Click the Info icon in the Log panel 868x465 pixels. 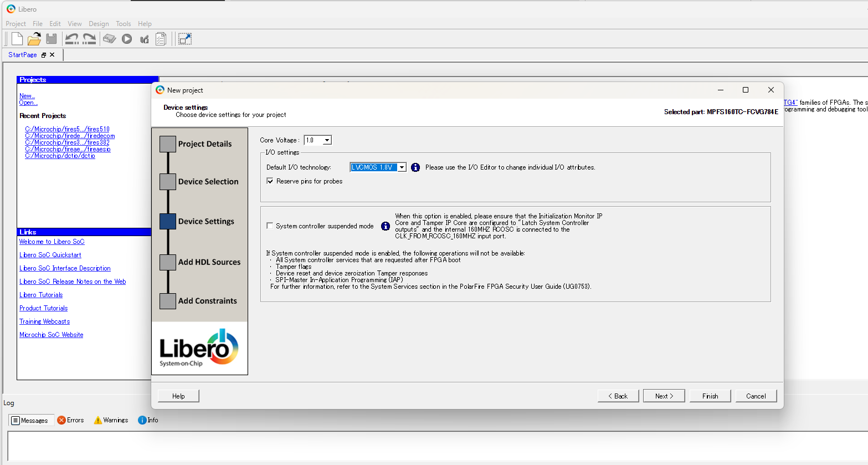(142, 420)
